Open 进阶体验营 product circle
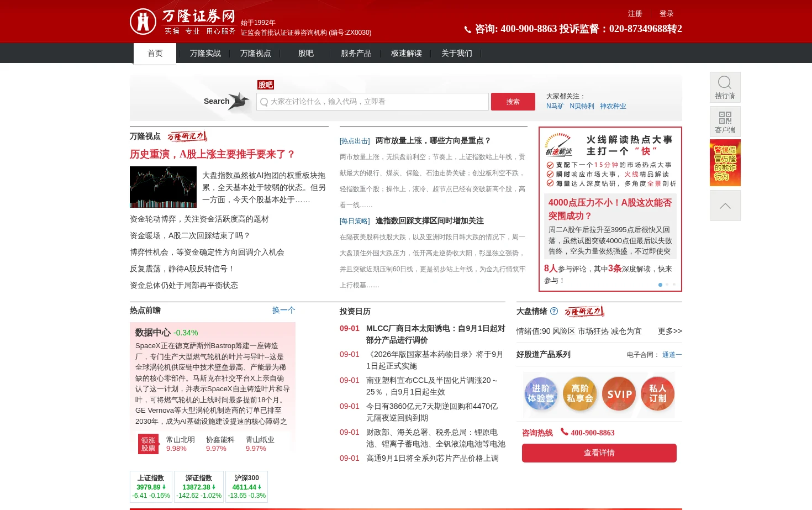Screen dimensions: 812x510 [x=541, y=394]
